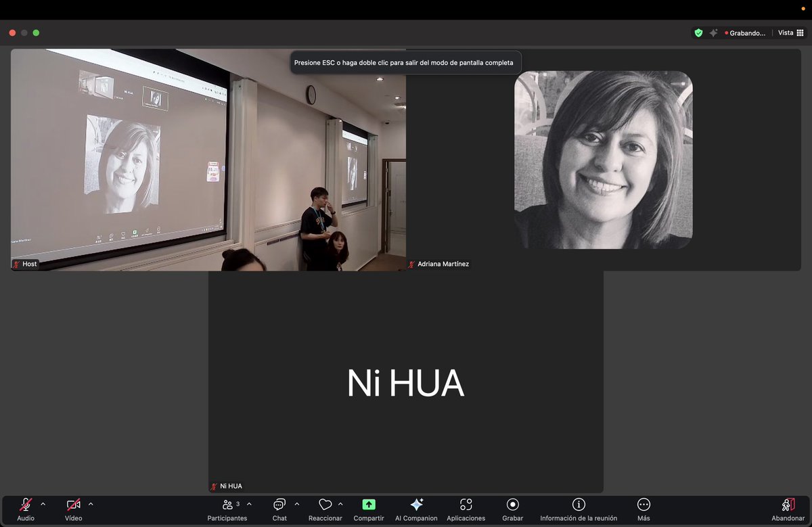This screenshot has height=527, width=812.
Task: Open Información de la reunión
Action: (x=579, y=509)
